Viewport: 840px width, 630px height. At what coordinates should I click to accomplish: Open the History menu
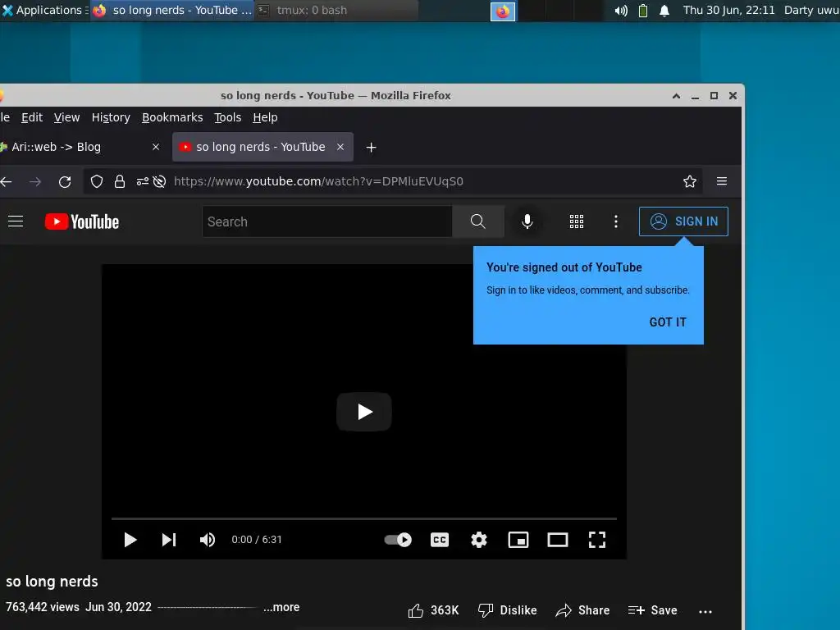[111, 117]
